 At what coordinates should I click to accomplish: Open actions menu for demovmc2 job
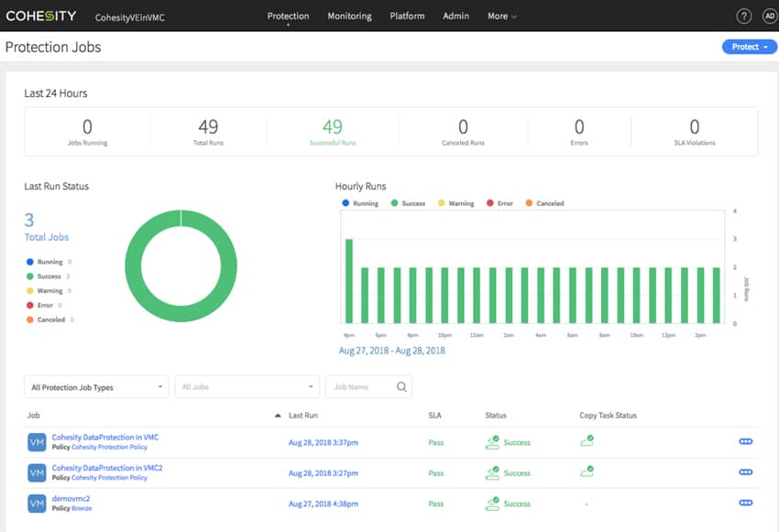tap(746, 503)
